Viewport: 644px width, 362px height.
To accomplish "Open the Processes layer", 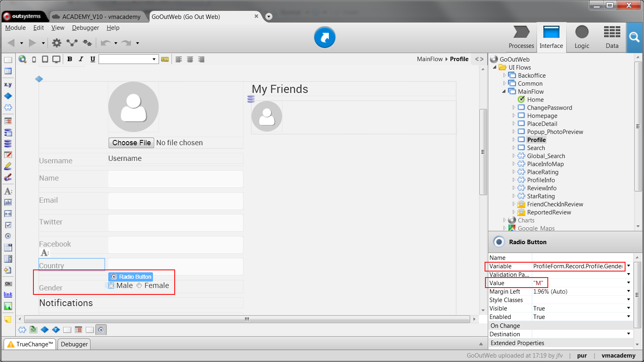I will tap(521, 37).
